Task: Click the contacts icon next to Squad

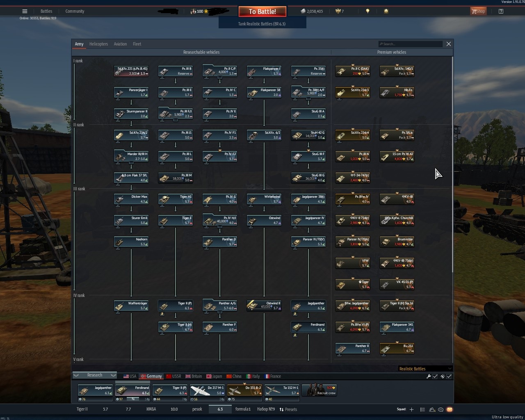Action: [431, 409]
